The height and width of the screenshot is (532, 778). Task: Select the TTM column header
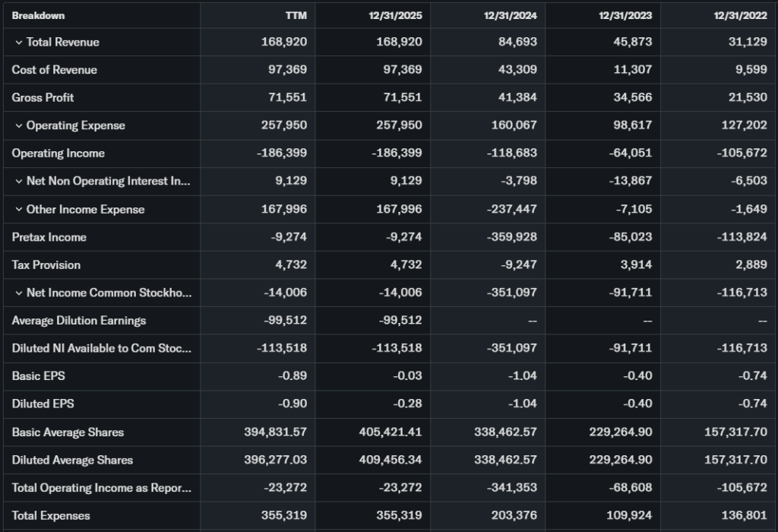[x=296, y=15]
